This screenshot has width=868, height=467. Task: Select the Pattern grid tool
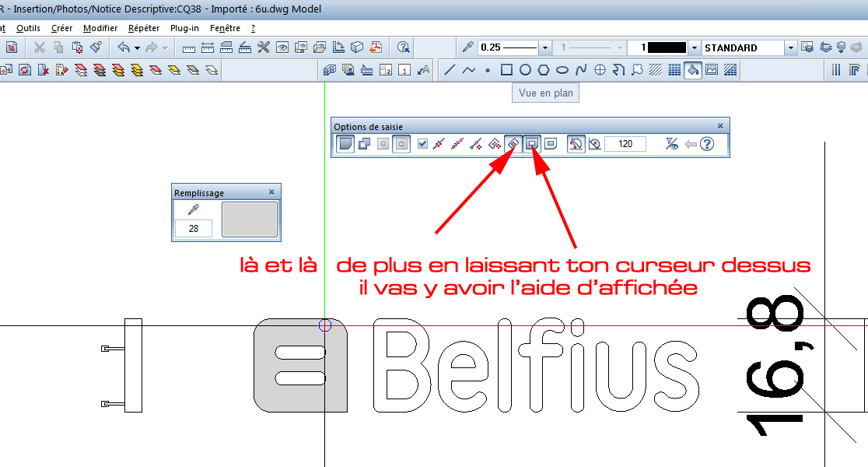674,70
